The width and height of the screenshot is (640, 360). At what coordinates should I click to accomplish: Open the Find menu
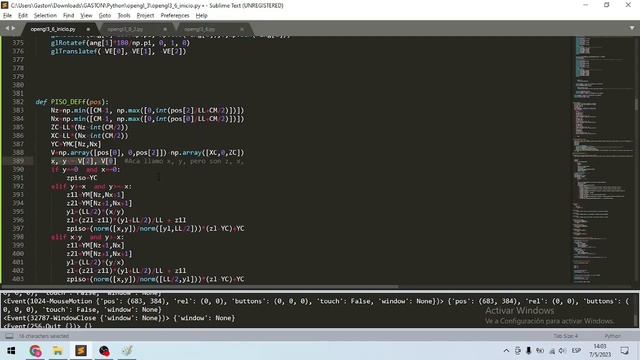(x=68, y=16)
